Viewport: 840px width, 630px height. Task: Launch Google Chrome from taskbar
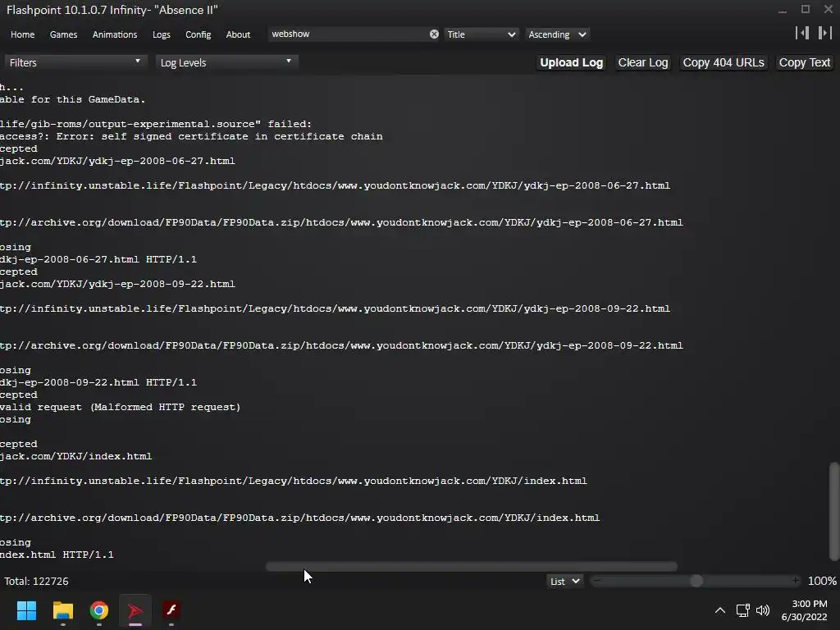point(99,610)
